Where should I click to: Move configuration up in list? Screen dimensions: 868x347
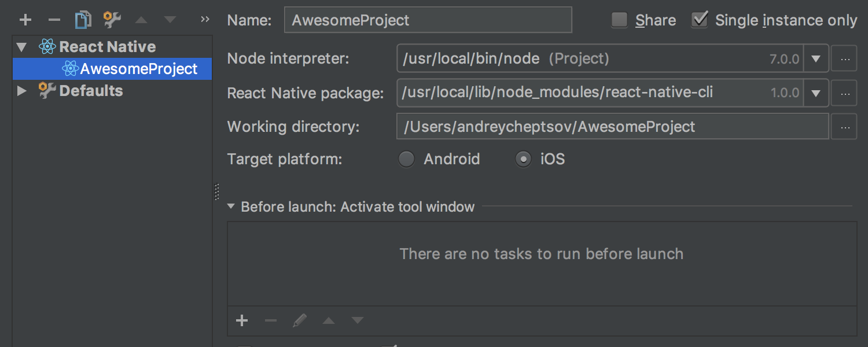click(x=141, y=20)
